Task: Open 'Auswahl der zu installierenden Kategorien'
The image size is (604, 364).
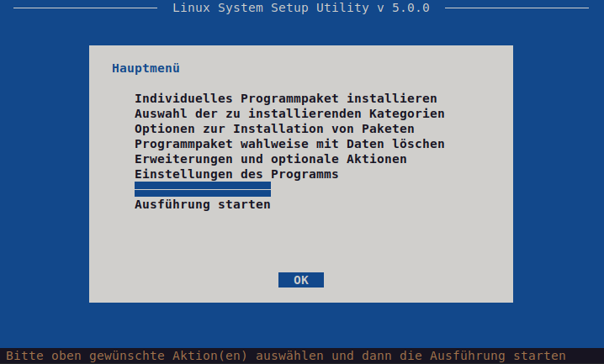Action: tap(289, 113)
